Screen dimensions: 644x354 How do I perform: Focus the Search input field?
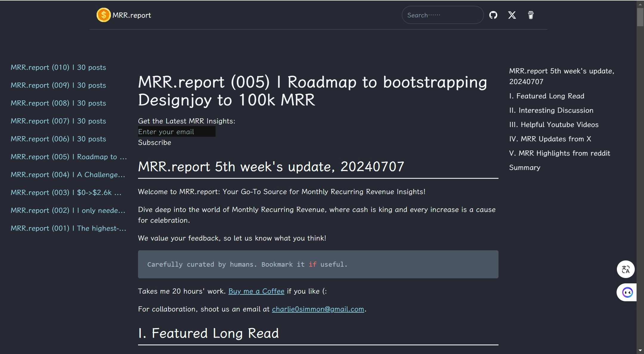coord(442,15)
